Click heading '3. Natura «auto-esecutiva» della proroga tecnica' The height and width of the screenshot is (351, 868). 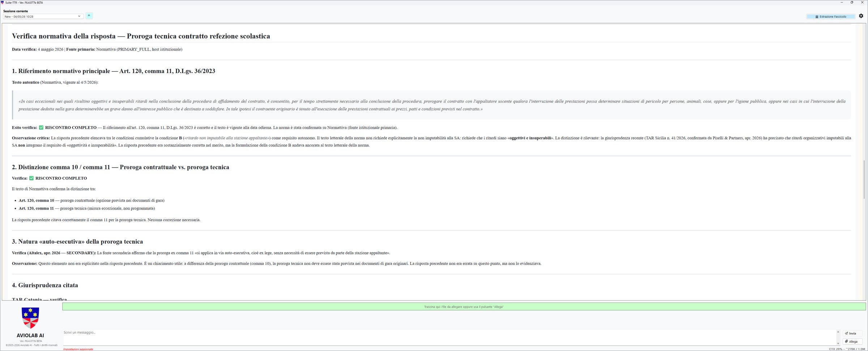click(x=77, y=242)
